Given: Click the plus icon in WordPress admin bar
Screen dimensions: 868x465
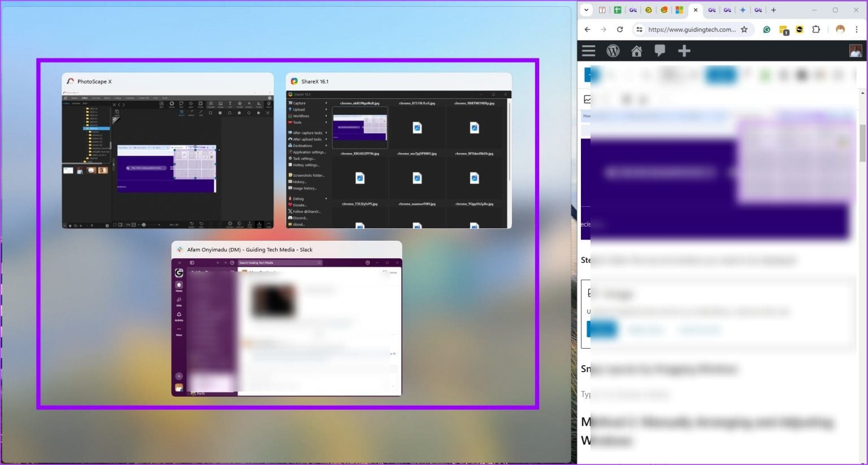Looking at the screenshot, I should pos(684,51).
